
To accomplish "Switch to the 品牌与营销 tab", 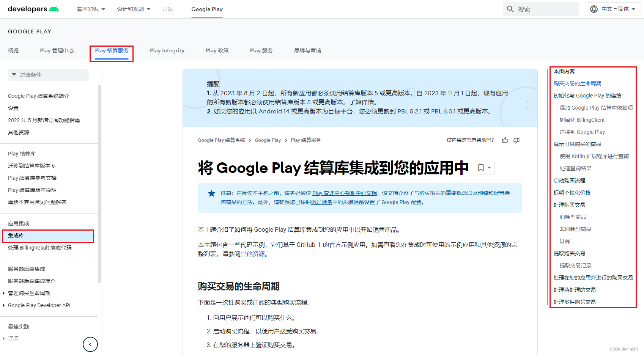I will click(x=308, y=50).
